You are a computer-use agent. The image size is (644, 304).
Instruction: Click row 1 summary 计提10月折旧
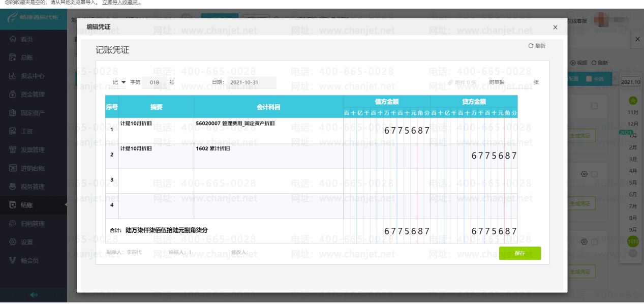pyautogui.click(x=136, y=123)
